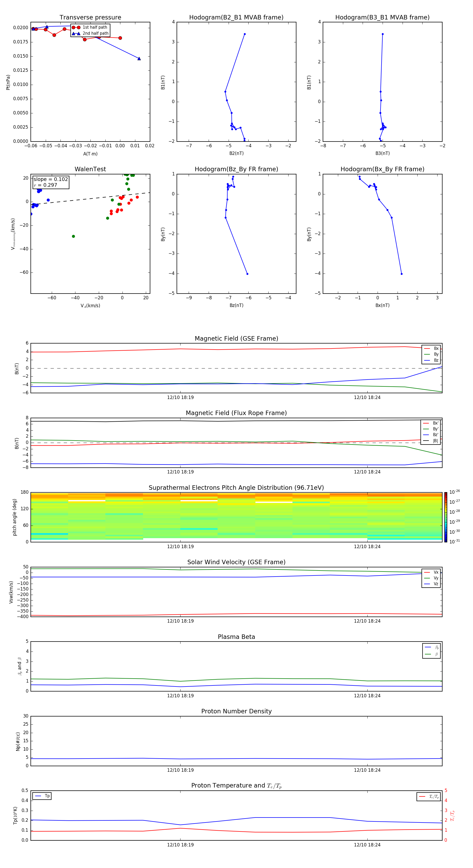This screenshot has width=473, height=868.
Task: Select the lowest point in Bz_By FR hodogram
Action: pos(247,274)
